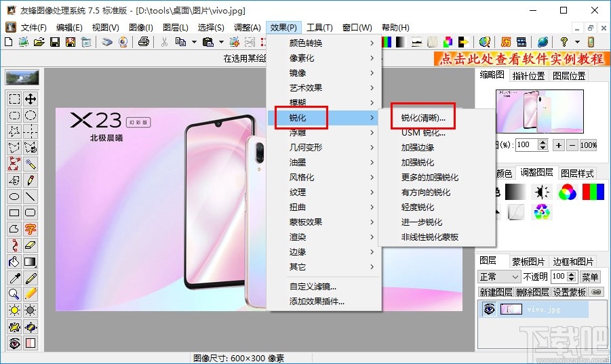611x364 pixels.
Task: Expand the 几何变形 submenu
Action: coord(324,147)
